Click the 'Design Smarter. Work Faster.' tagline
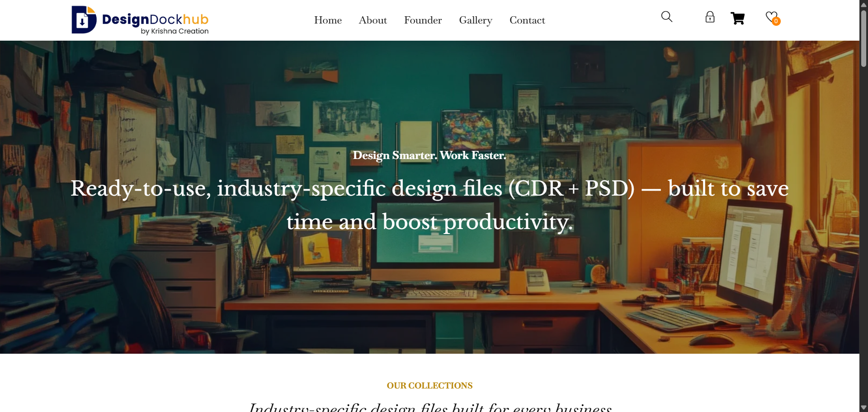The width and height of the screenshot is (868, 412). [x=429, y=155]
